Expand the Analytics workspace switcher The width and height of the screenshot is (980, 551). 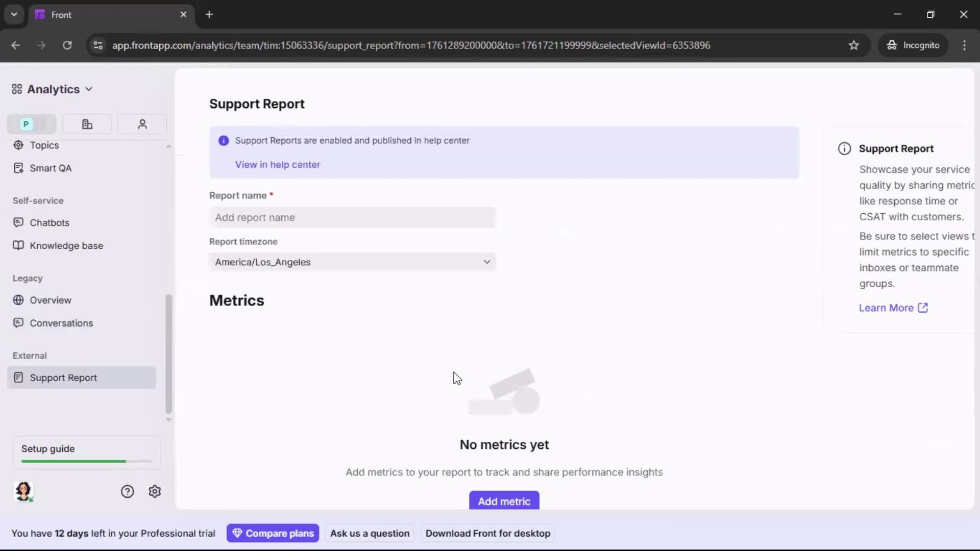[x=89, y=89]
